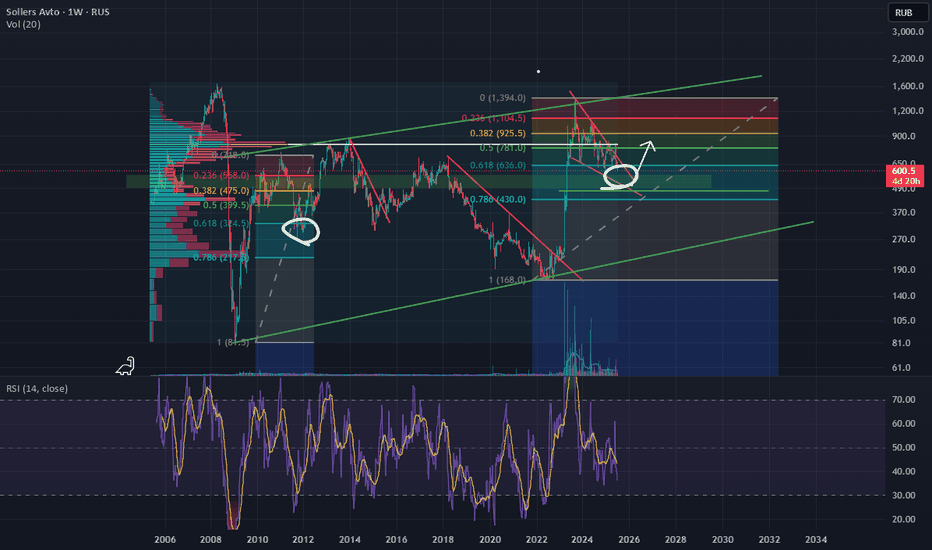Click the 1,600.0 price axis label
Viewport: 932px width, 550px height.
(908, 86)
